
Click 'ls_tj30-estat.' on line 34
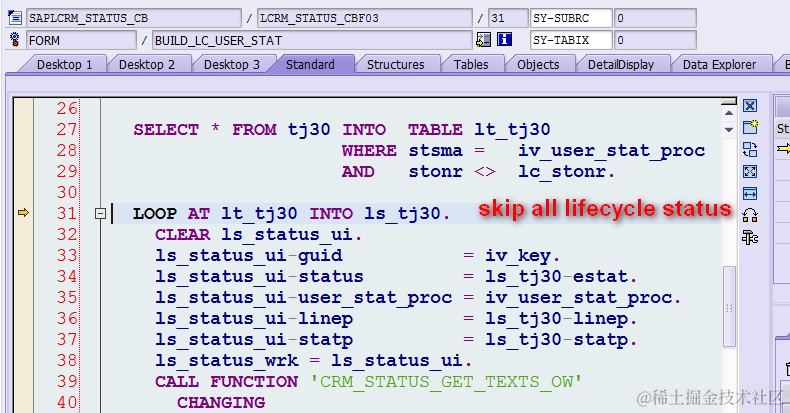tap(561, 277)
